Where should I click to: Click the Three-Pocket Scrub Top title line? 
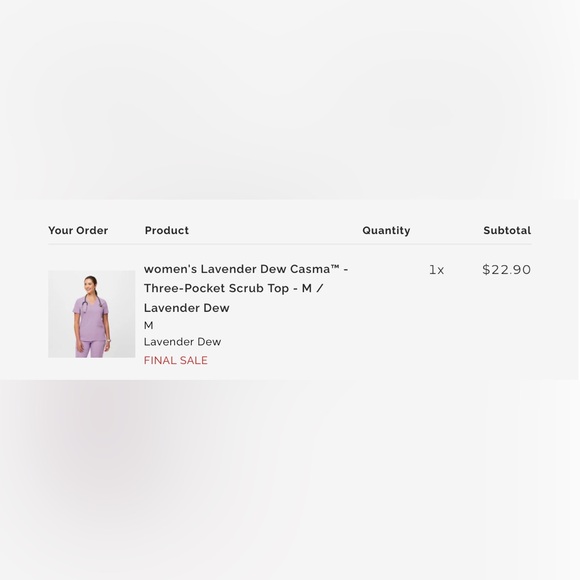(234, 288)
